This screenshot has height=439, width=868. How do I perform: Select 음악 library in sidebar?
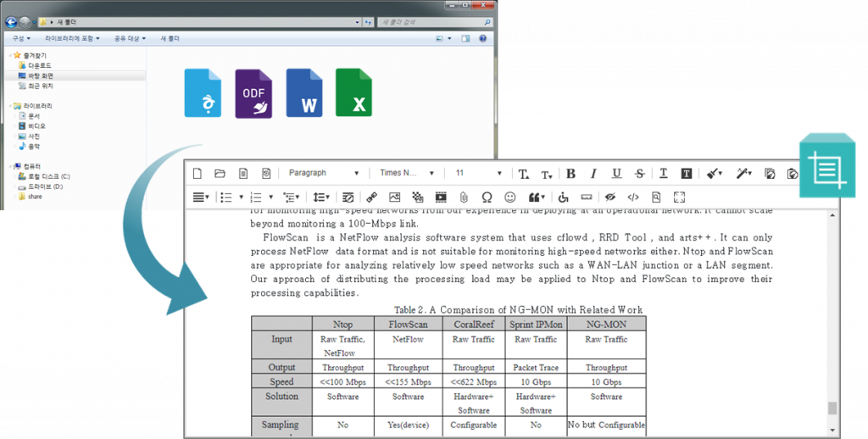coord(34,147)
